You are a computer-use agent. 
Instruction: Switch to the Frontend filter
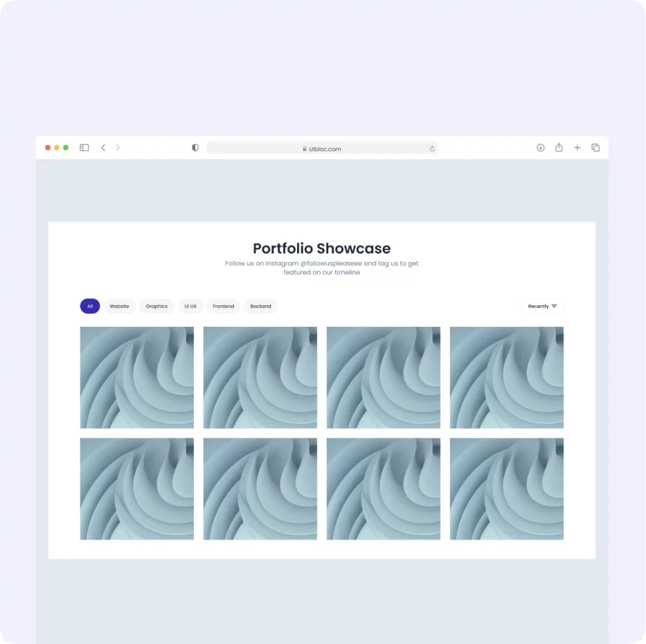click(x=223, y=306)
